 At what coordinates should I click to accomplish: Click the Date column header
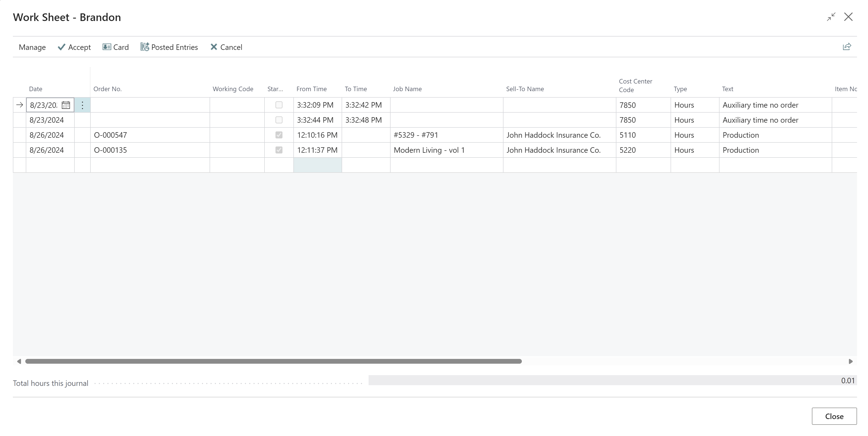tap(36, 89)
